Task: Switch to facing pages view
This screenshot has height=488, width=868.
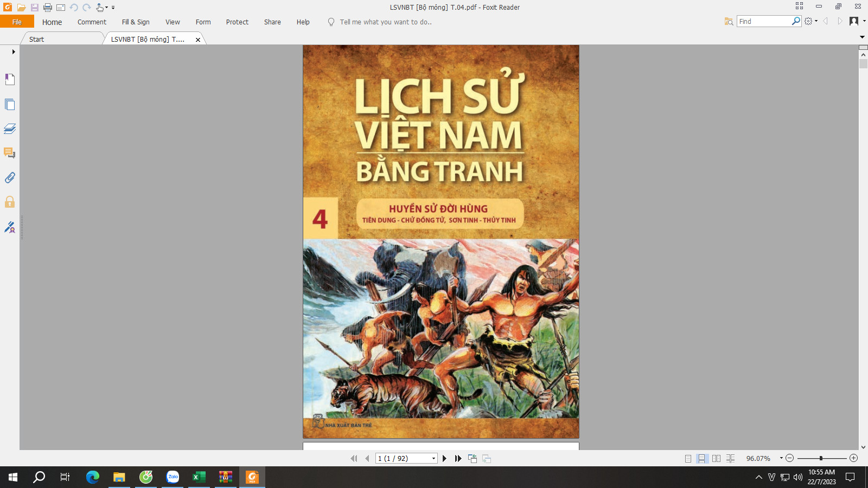Action: tap(716, 459)
